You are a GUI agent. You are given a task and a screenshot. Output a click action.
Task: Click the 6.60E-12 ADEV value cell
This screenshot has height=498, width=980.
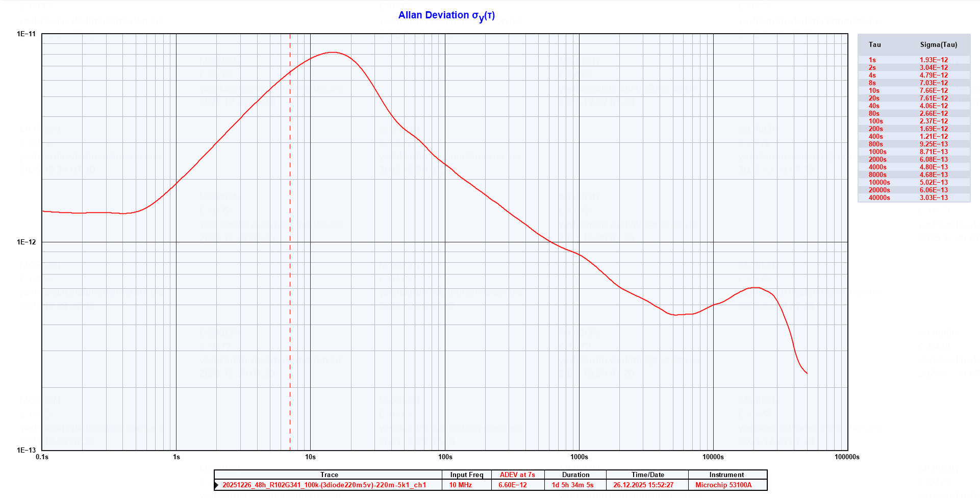click(x=513, y=485)
